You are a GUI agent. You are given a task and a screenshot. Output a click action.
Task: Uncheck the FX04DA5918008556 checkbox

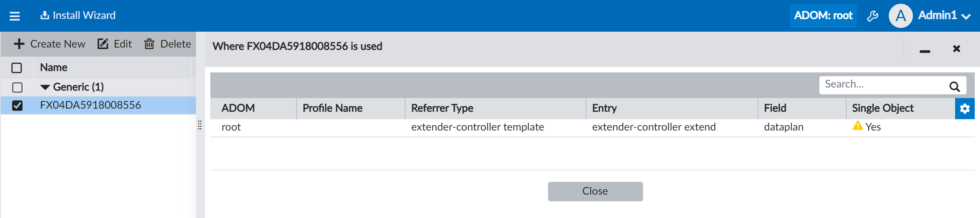click(x=17, y=105)
